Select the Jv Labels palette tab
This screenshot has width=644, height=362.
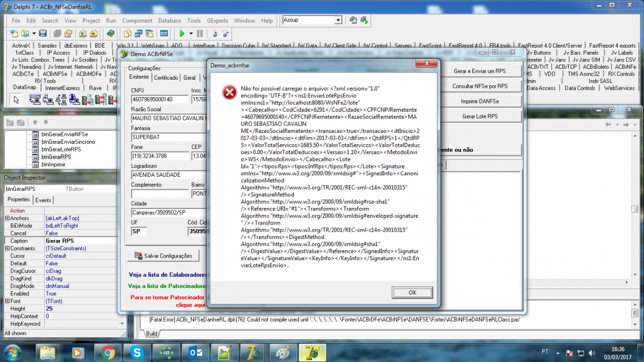[x=622, y=52]
